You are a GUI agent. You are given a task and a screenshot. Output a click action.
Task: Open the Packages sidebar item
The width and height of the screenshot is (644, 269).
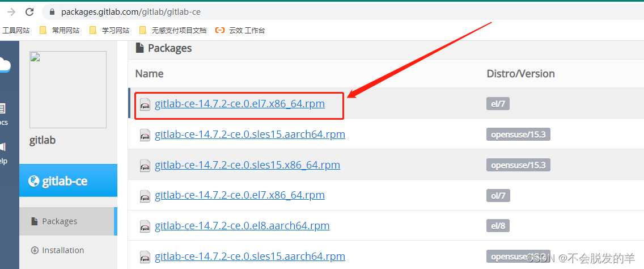pos(68,221)
